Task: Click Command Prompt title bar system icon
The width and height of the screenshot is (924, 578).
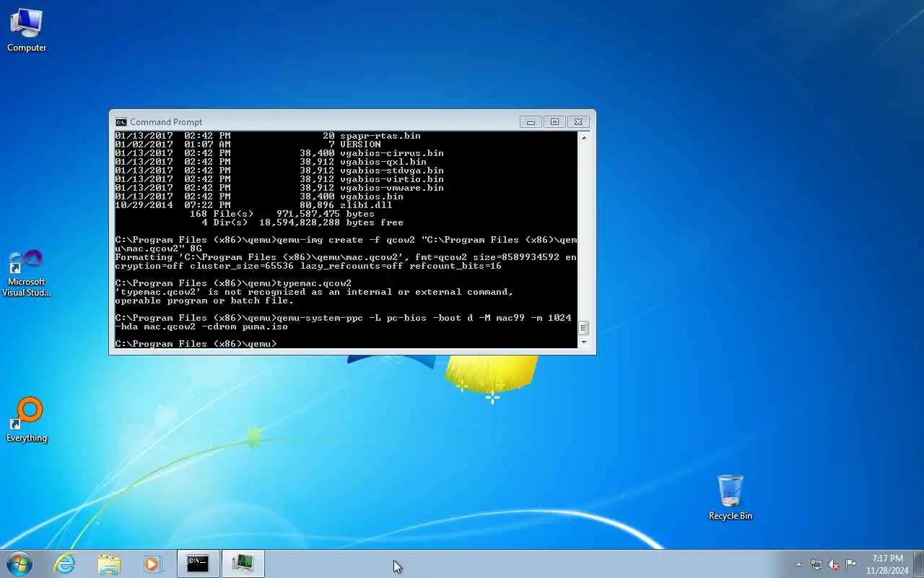Action: point(121,122)
